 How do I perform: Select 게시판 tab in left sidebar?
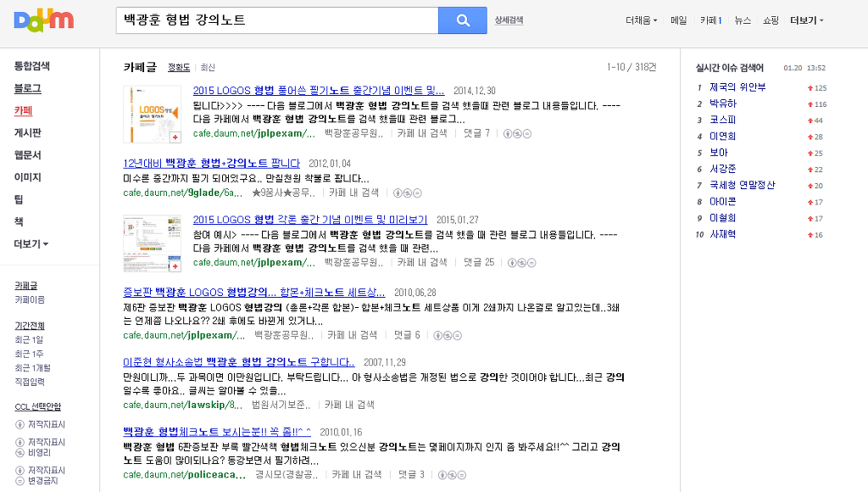pos(28,132)
